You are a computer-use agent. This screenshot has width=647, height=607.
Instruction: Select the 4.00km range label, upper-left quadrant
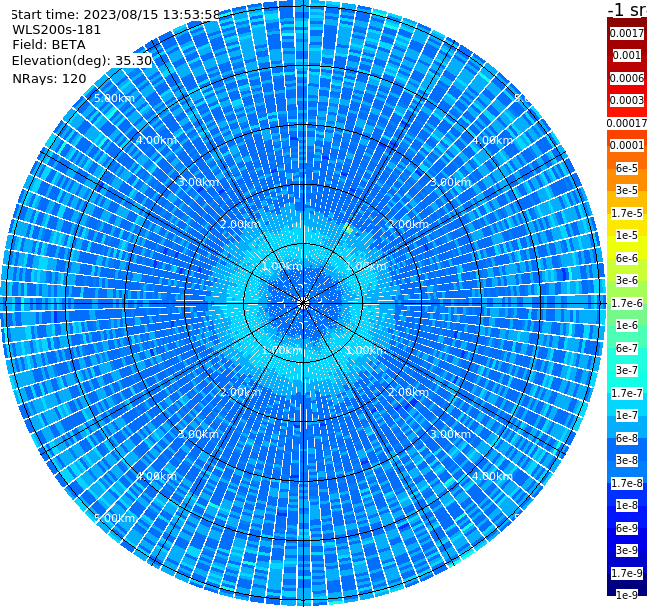point(156,140)
